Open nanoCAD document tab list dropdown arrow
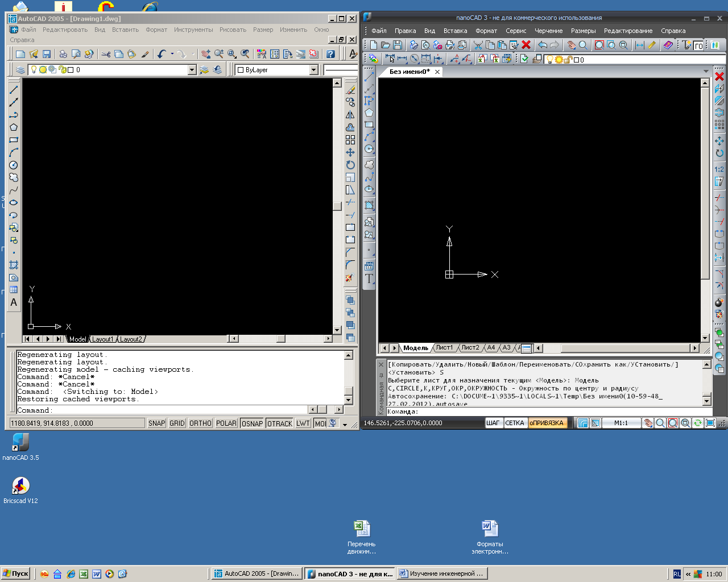Screen dimensions: 728x582 point(706,72)
